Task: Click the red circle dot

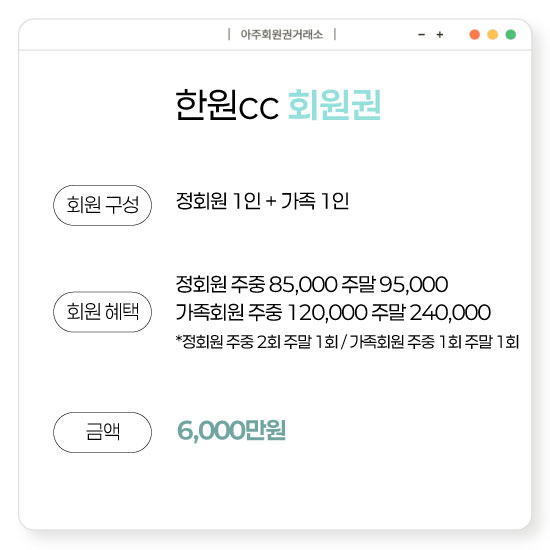Action: click(x=474, y=35)
